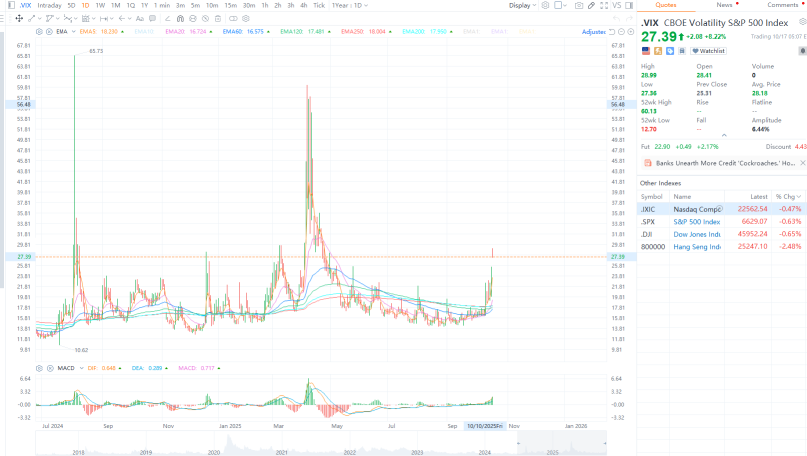Toggle the EMA20 line visibility
The width and height of the screenshot is (807, 456).
176,32
